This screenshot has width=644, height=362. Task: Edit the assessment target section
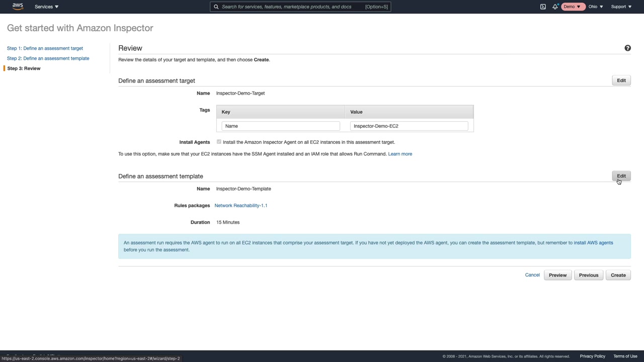point(621,80)
